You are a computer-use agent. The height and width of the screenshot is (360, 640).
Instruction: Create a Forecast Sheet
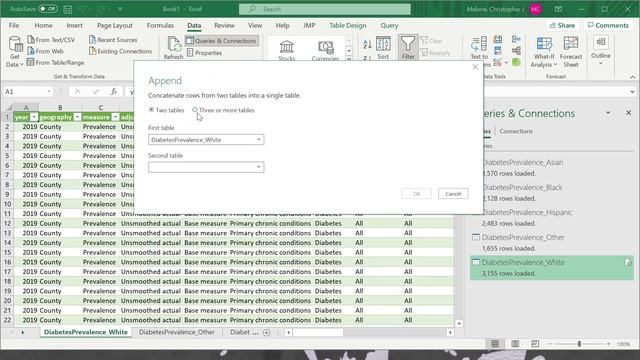[571, 52]
